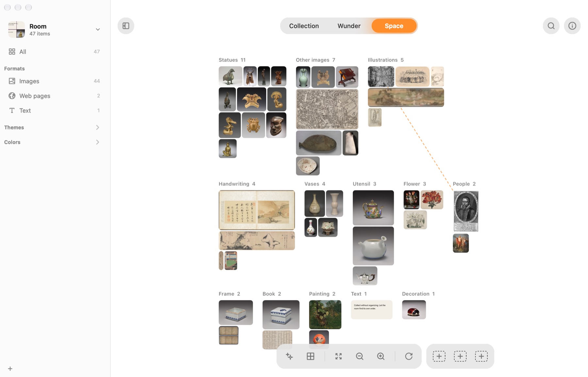Click the first dashed add-box button
Screen dimensions: 588x377
(439, 356)
